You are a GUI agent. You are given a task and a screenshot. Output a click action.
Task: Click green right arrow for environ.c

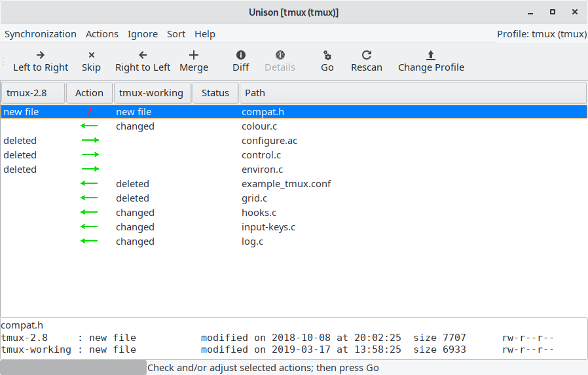[90, 169]
